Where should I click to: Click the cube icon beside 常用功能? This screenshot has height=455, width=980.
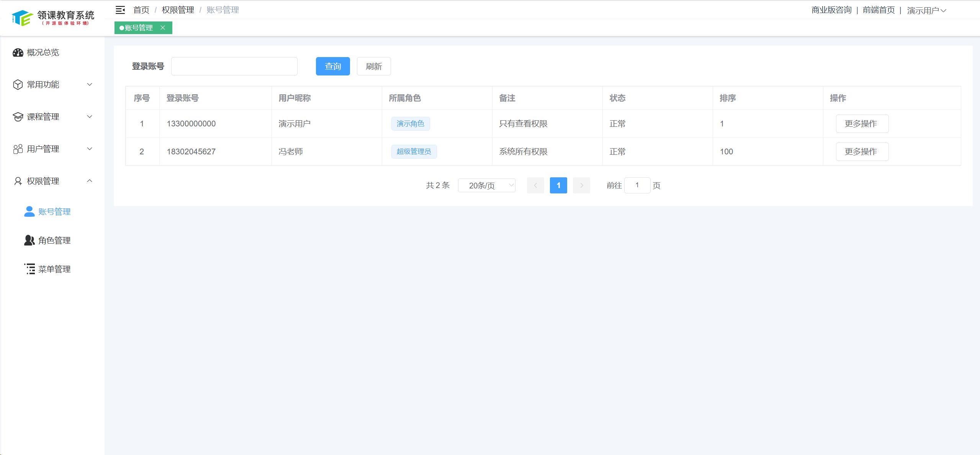[18, 85]
